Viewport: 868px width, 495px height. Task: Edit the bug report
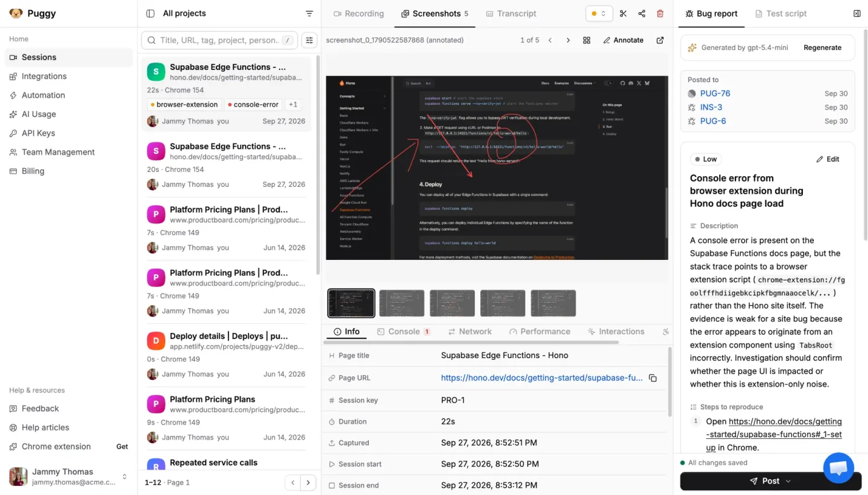click(828, 159)
